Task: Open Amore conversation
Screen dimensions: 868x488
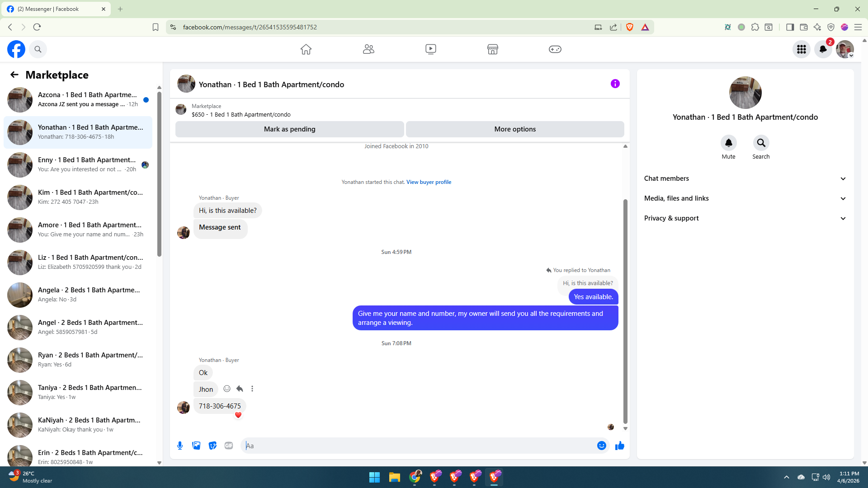Action: 78,230
